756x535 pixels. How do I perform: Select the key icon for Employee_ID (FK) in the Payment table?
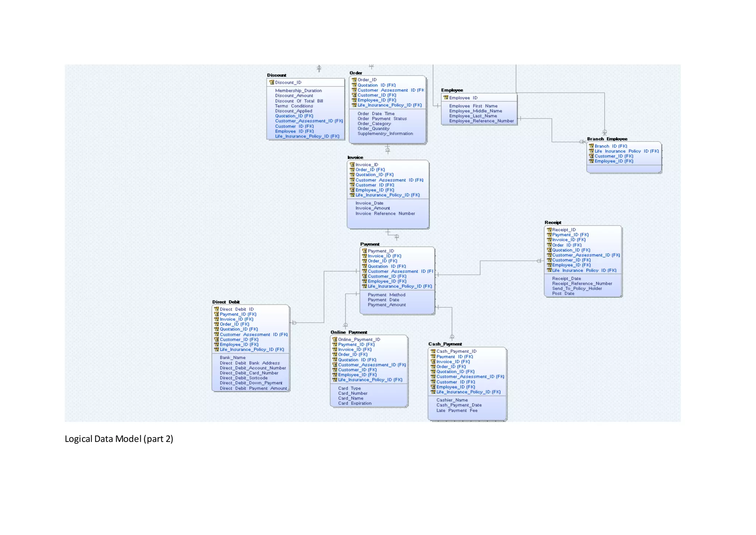[364, 281]
